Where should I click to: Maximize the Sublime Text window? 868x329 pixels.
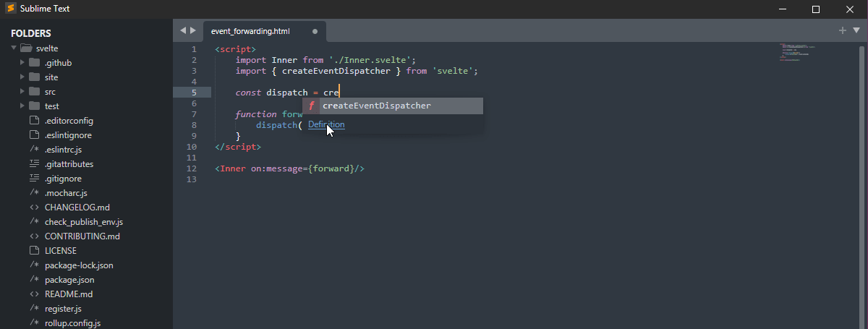coord(816,9)
